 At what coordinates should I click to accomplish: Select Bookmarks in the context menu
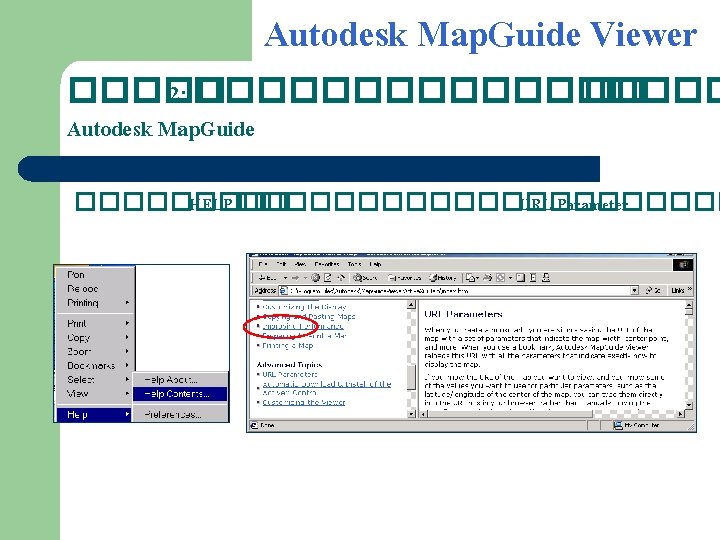96,366
